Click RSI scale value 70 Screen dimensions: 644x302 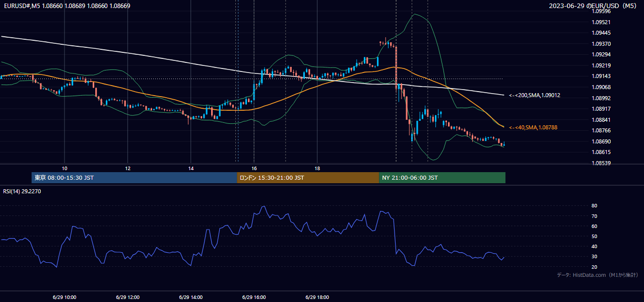tap(594, 216)
